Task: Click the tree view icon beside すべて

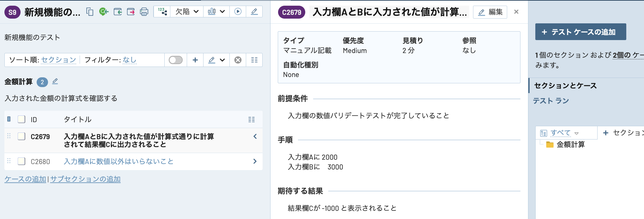Action: coord(544,133)
